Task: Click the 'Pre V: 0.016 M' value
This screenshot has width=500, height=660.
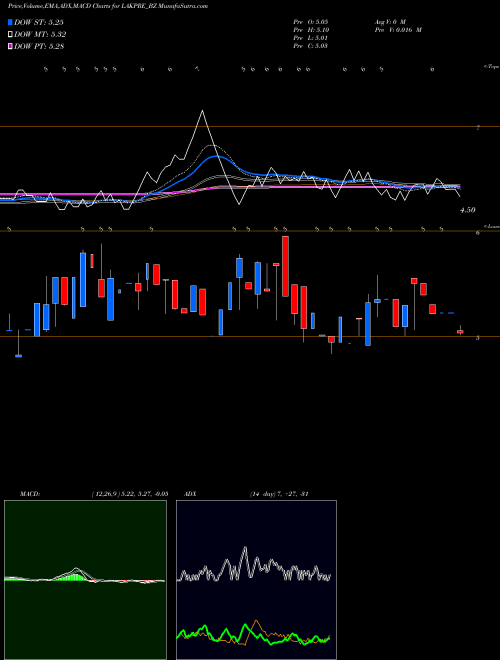Action: click(x=398, y=30)
